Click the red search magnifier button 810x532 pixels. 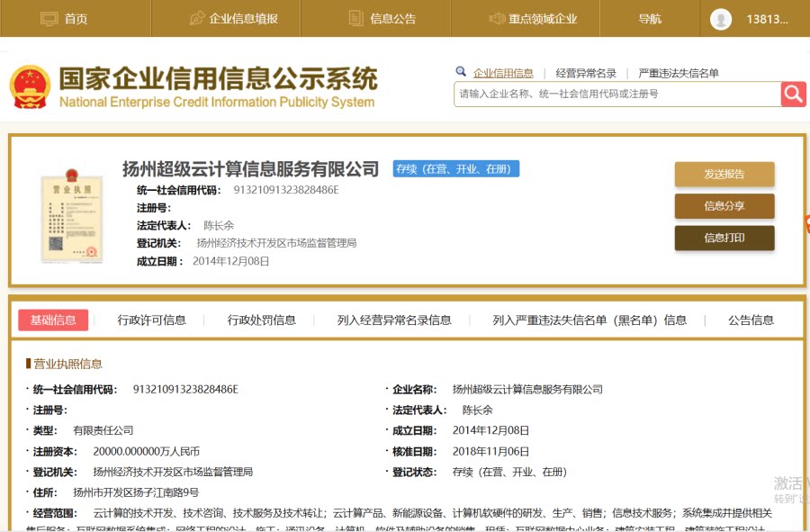[793, 94]
